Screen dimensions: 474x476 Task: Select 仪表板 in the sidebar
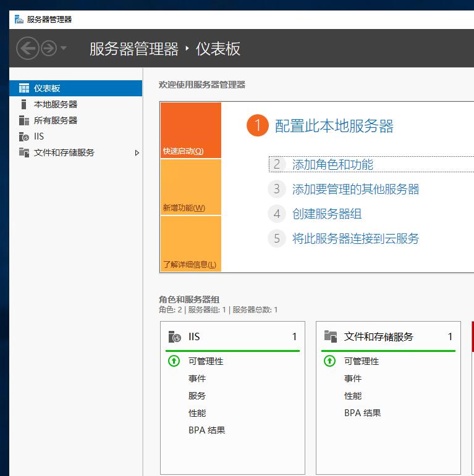pyautogui.click(x=75, y=88)
